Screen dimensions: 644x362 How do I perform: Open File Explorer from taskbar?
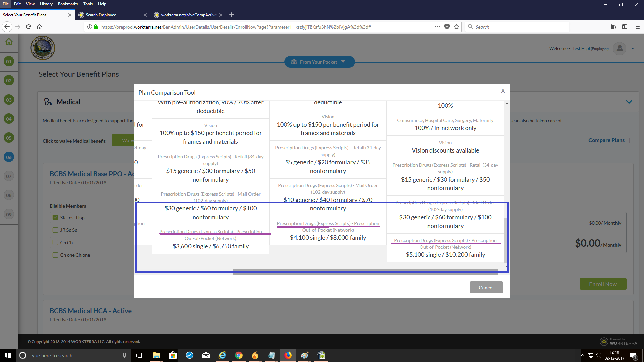click(157, 355)
